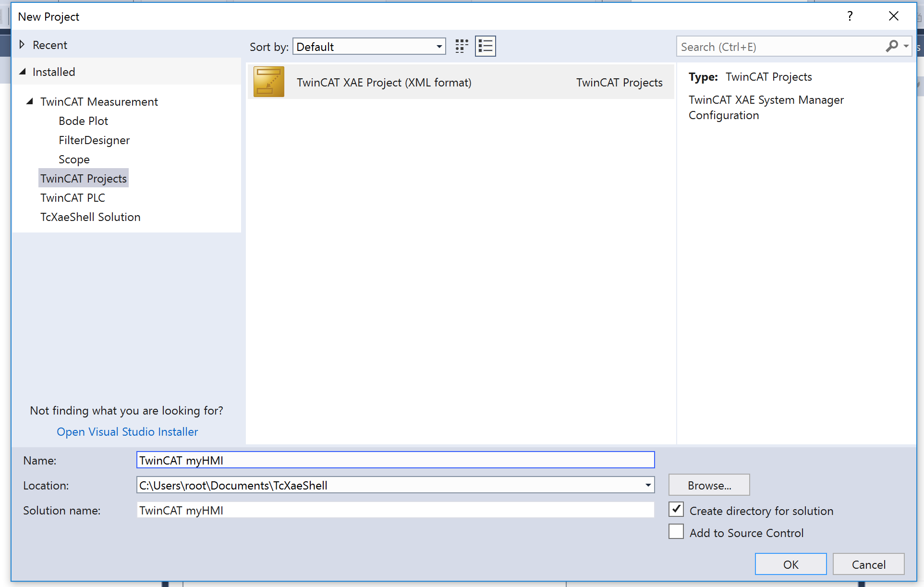Select Bode Plot in the tree
Screen dimensions: 924x587
[x=84, y=121]
